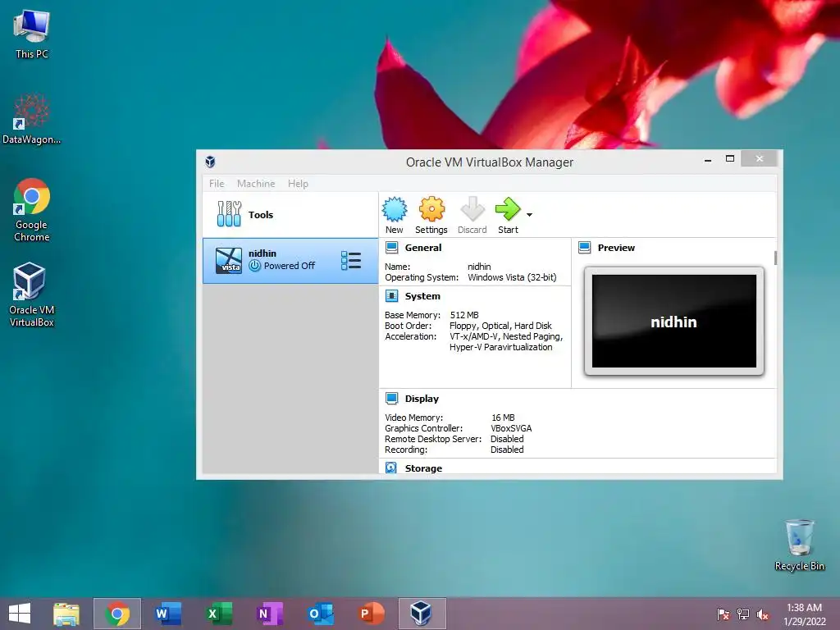Open the General settings header link

pyautogui.click(x=423, y=248)
